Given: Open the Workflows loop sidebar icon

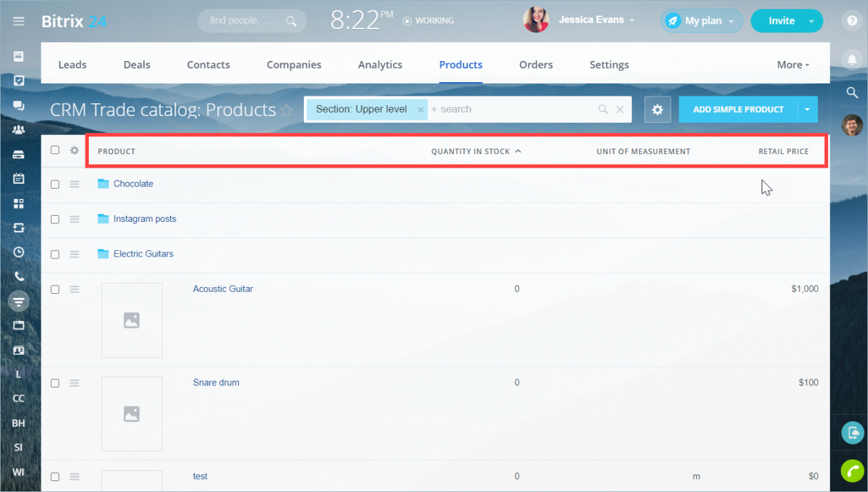Looking at the screenshot, I should (x=19, y=227).
